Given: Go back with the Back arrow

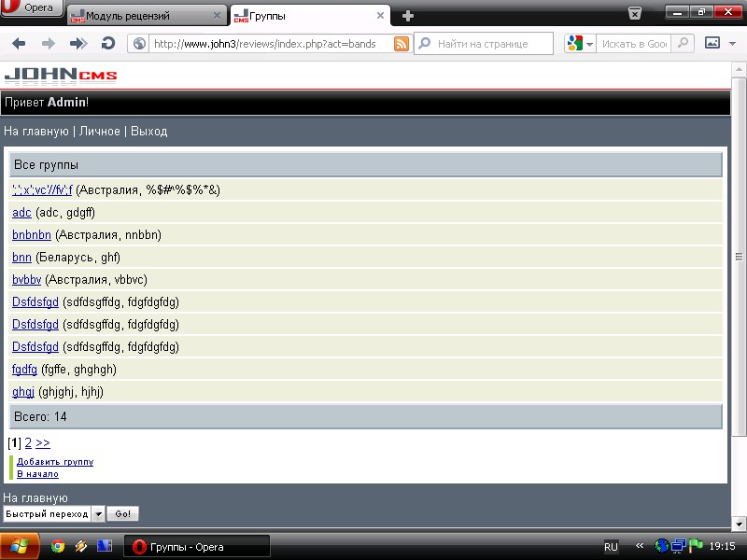Looking at the screenshot, I should (19, 44).
